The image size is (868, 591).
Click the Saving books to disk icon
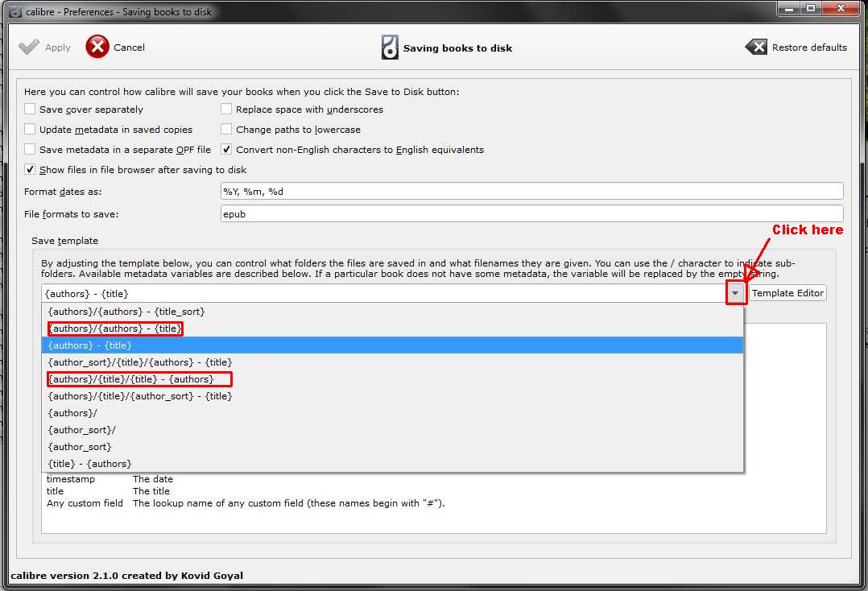(390, 48)
